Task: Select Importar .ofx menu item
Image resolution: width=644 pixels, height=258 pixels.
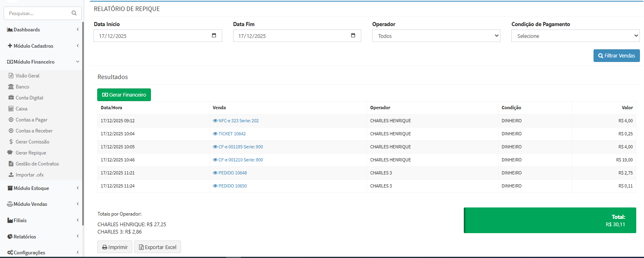Action: [29, 175]
